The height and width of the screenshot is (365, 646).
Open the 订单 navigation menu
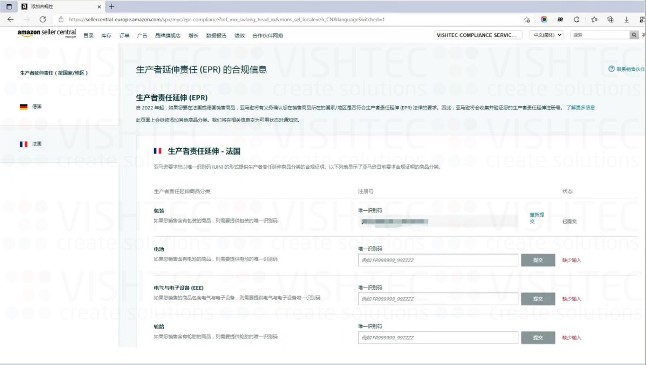click(x=124, y=35)
